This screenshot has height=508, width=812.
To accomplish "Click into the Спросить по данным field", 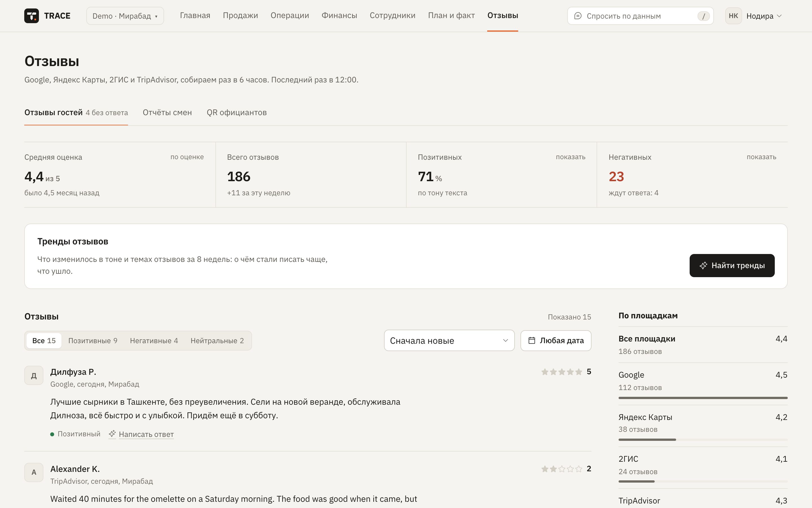I will (640, 16).
